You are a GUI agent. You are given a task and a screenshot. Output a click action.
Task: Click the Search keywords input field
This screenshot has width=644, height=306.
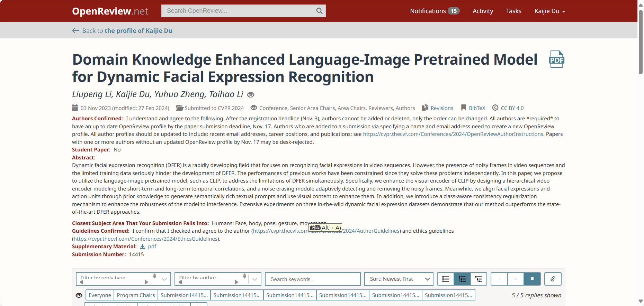tap(313, 279)
